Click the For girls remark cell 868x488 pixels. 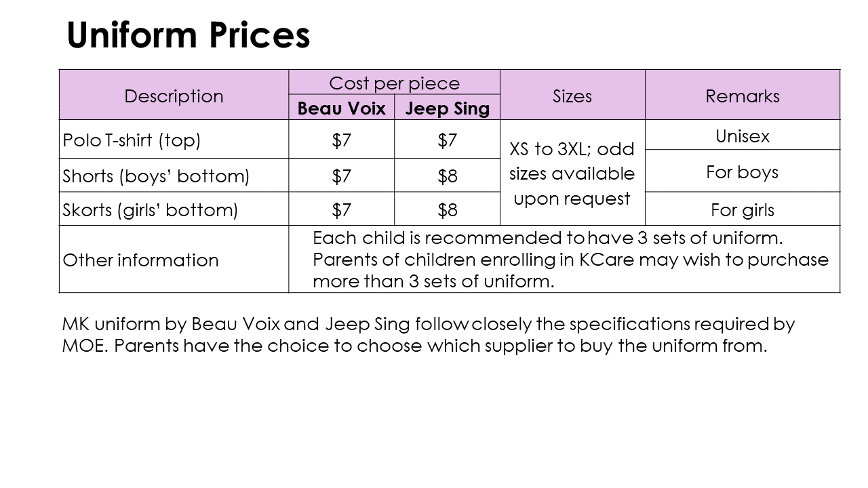click(743, 209)
